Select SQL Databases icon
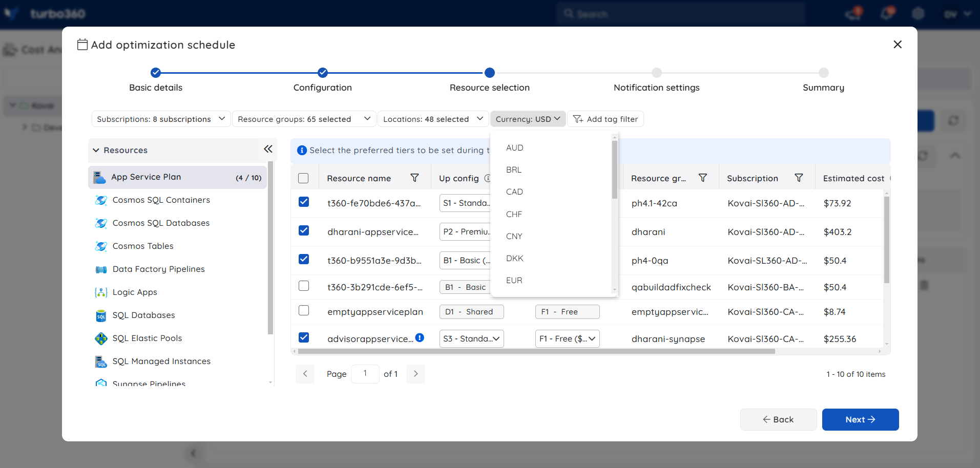This screenshot has width=980, height=468. [101, 315]
